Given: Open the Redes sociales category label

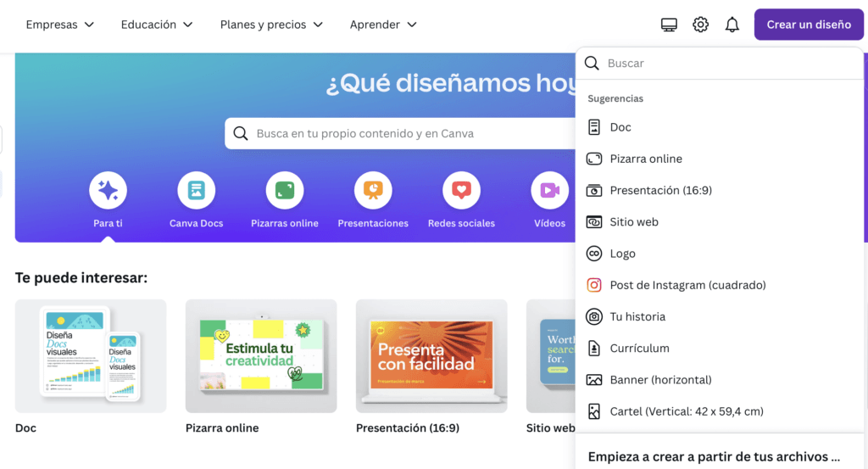Looking at the screenshot, I should click(x=461, y=223).
